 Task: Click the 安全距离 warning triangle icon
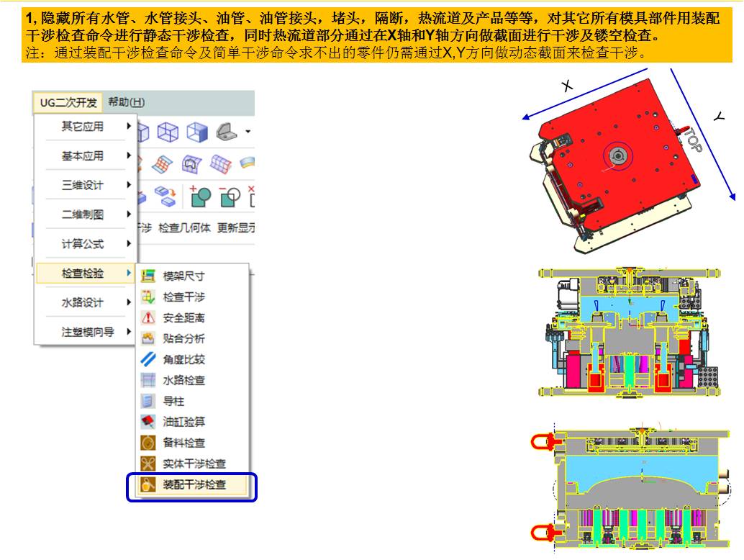pyautogui.click(x=148, y=317)
